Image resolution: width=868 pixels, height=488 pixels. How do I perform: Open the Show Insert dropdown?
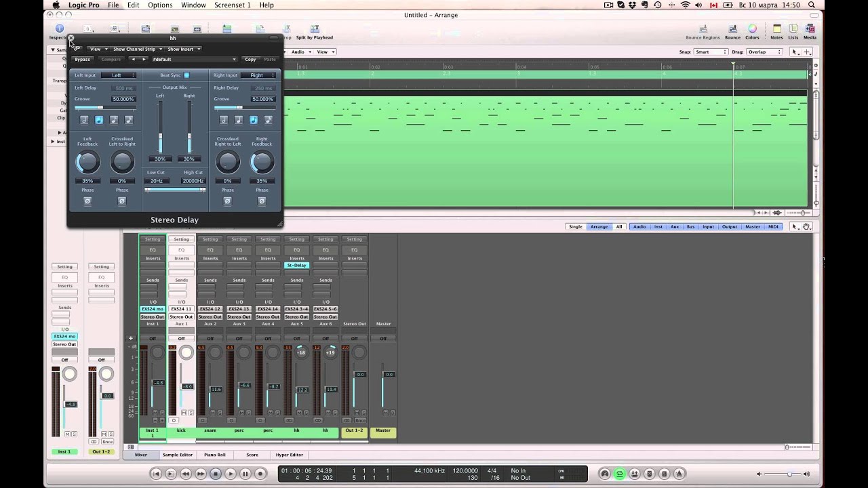[x=184, y=49]
